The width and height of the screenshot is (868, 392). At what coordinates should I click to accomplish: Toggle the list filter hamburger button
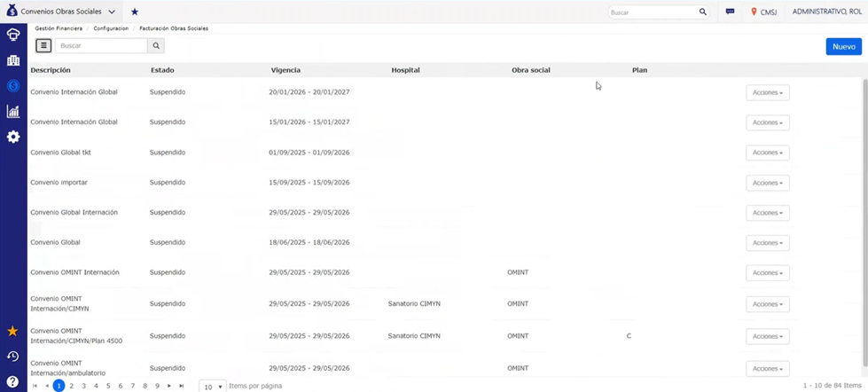tap(43, 46)
